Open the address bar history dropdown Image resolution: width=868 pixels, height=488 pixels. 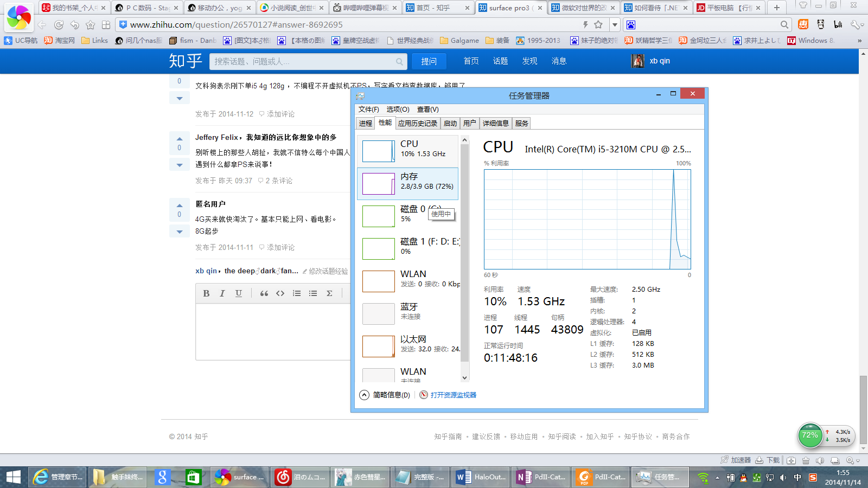pyautogui.click(x=614, y=25)
